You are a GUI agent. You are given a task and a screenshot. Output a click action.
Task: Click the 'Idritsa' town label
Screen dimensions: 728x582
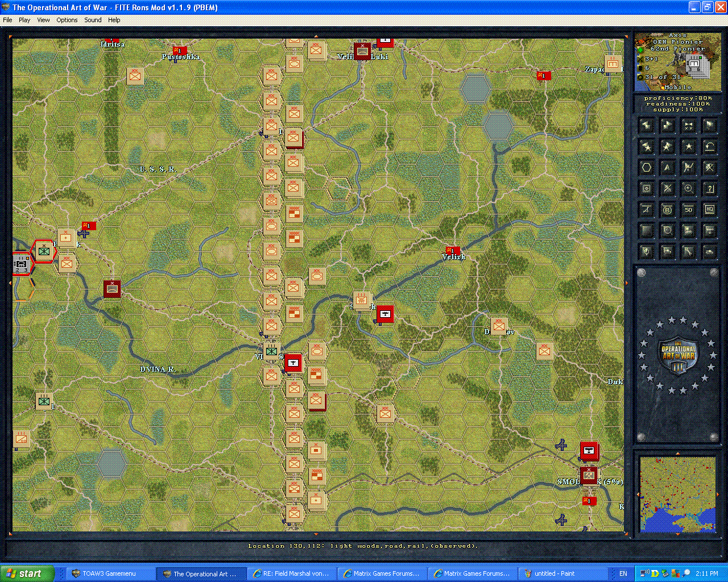(113, 44)
